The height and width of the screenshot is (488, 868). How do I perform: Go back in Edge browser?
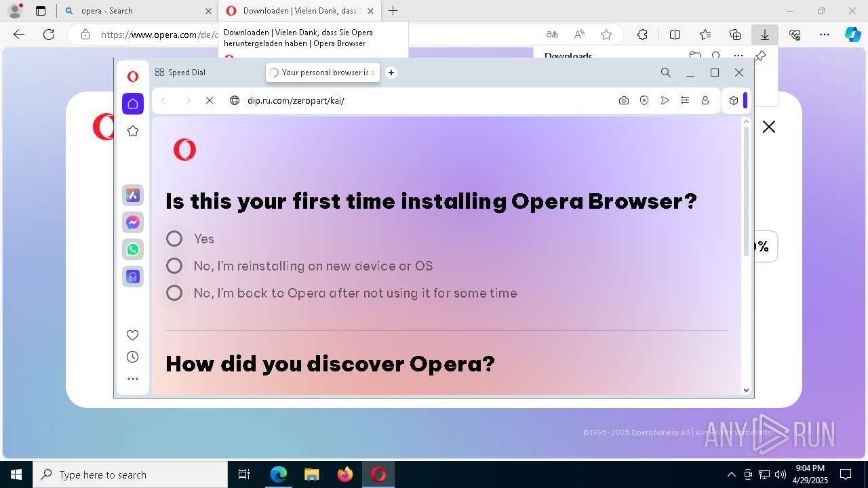19,35
